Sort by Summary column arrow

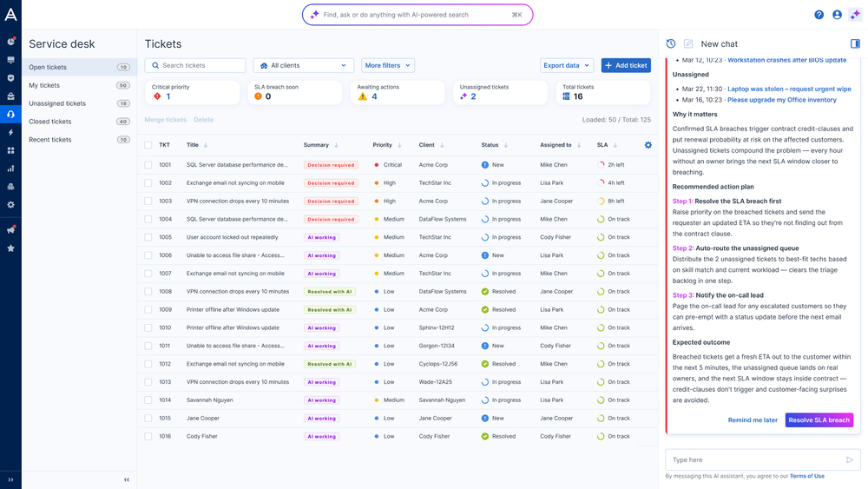click(336, 145)
